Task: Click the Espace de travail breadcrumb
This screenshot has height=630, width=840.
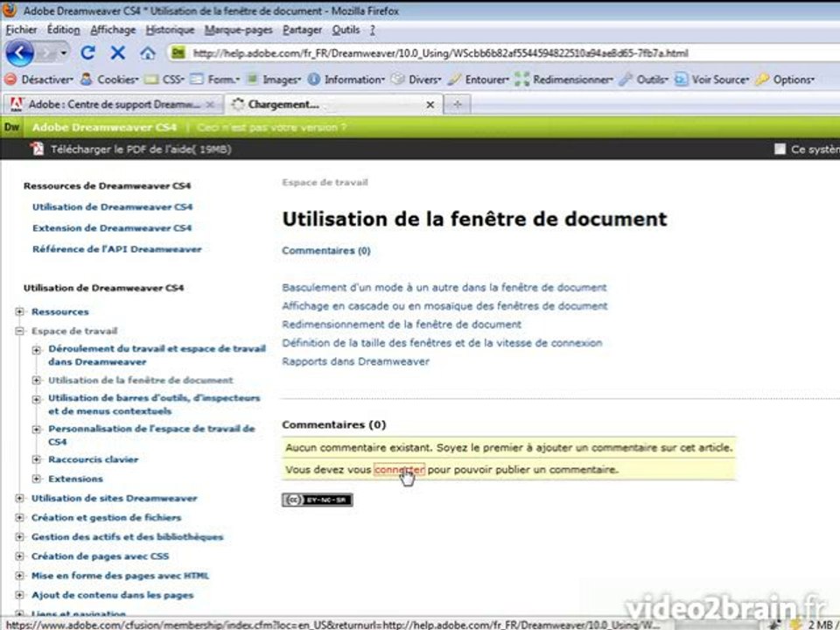Action: pos(325,182)
